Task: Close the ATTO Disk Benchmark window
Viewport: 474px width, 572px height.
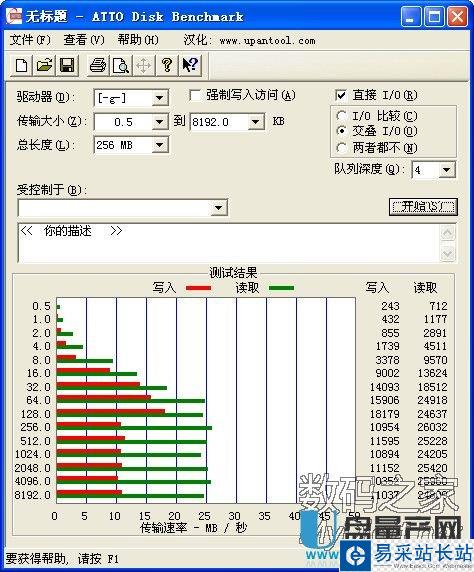Action: (x=457, y=17)
